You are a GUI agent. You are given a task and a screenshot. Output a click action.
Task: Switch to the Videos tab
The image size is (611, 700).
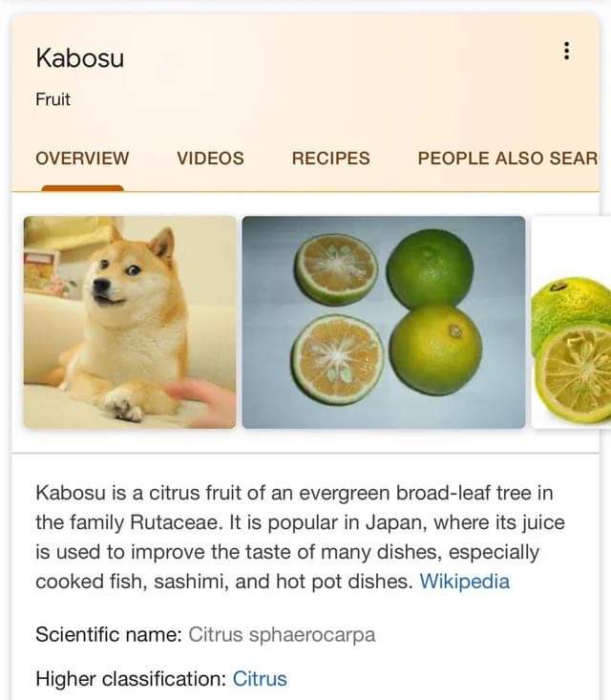(x=210, y=158)
